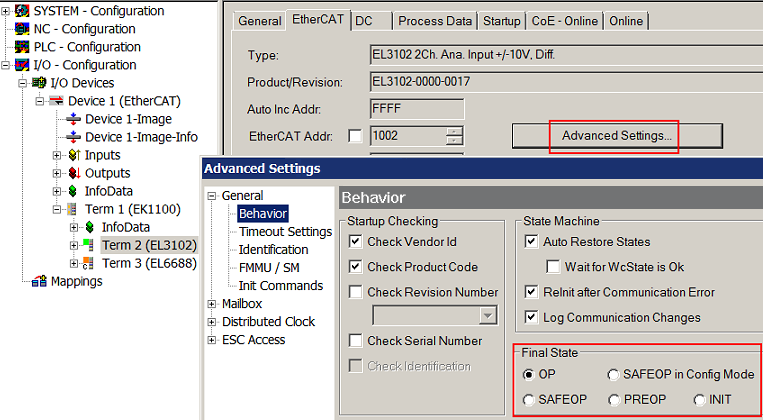The height and width of the screenshot is (420, 763).
Task: Choose PREOP as the final state
Action: [x=614, y=400]
